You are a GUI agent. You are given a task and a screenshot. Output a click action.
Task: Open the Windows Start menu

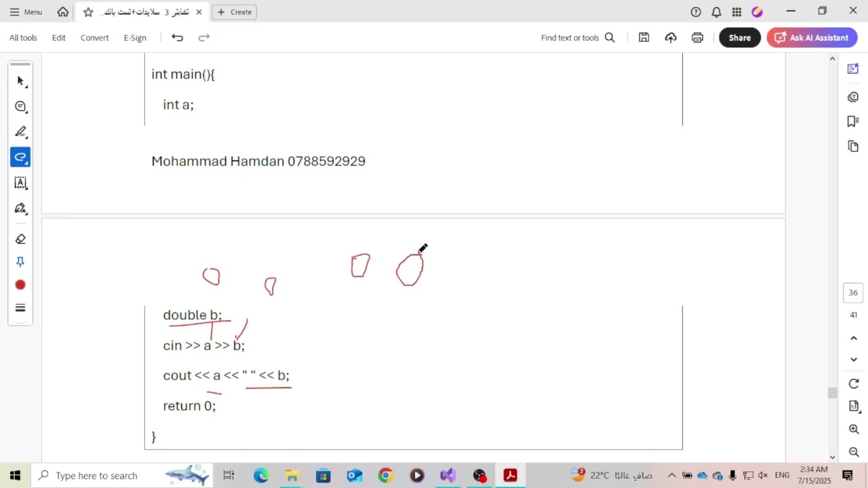(x=15, y=475)
